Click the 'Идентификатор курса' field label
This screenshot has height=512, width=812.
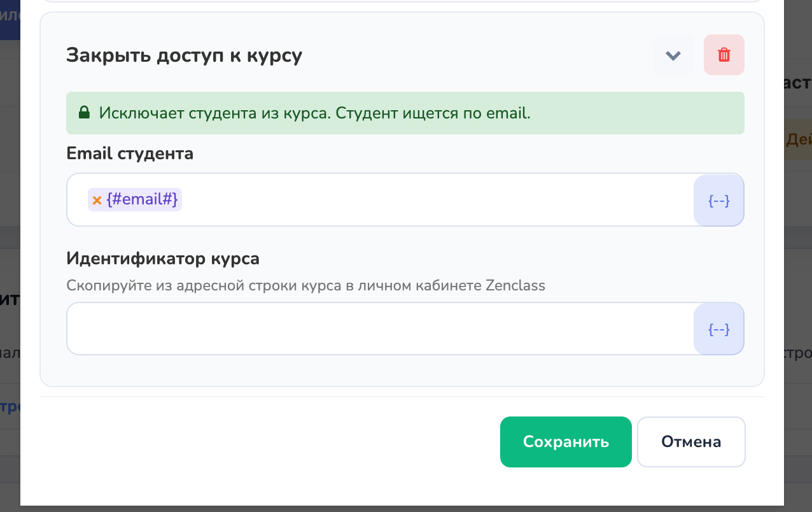163,259
